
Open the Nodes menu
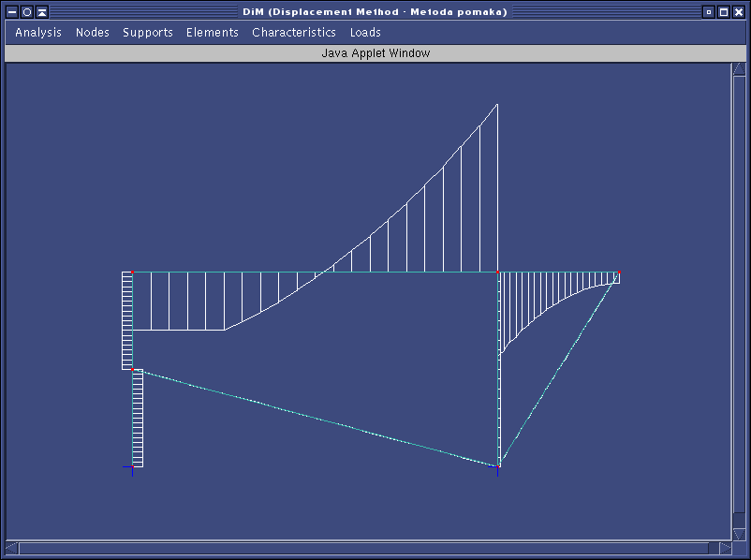tap(93, 33)
